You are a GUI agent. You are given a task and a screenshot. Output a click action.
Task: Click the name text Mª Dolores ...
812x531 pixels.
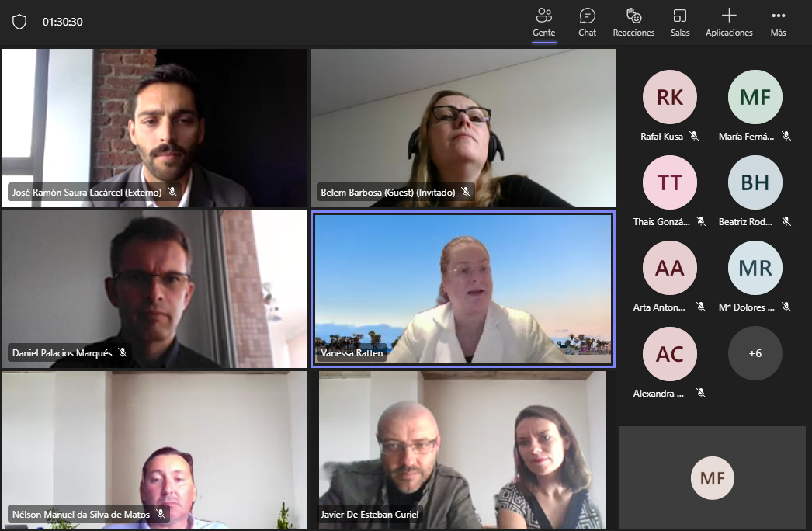(747, 307)
